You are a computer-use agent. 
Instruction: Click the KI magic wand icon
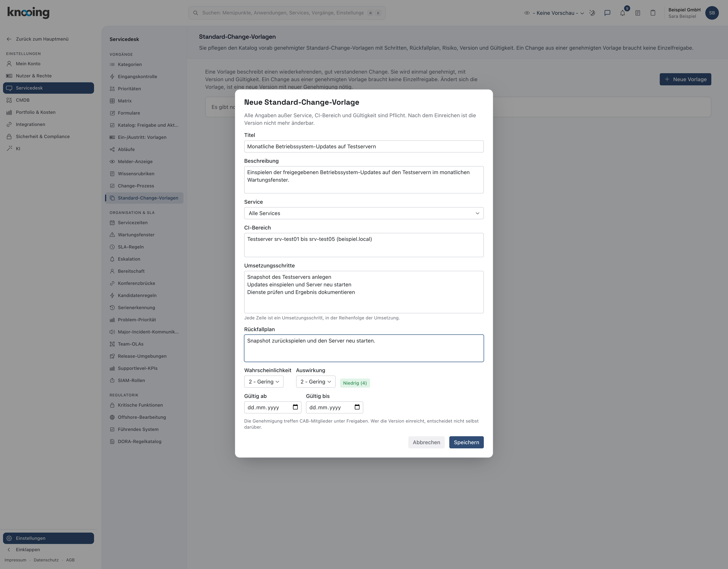pyautogui.click(x=9, y=149)
